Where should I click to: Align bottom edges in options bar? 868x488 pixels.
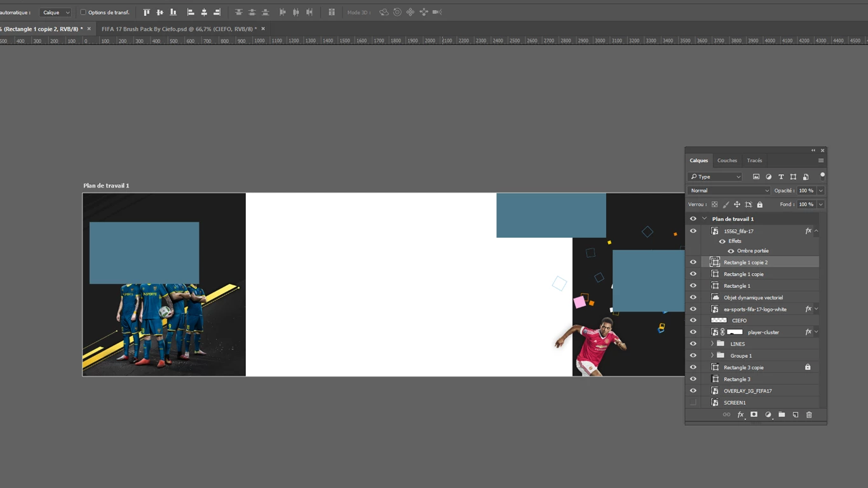pos(173,12)
